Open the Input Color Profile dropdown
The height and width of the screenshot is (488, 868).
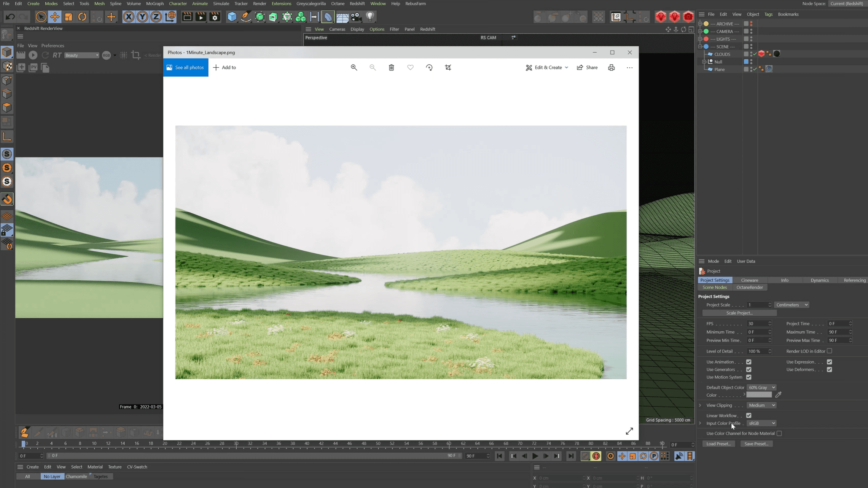pyautogui.click(x=761, y=423)
